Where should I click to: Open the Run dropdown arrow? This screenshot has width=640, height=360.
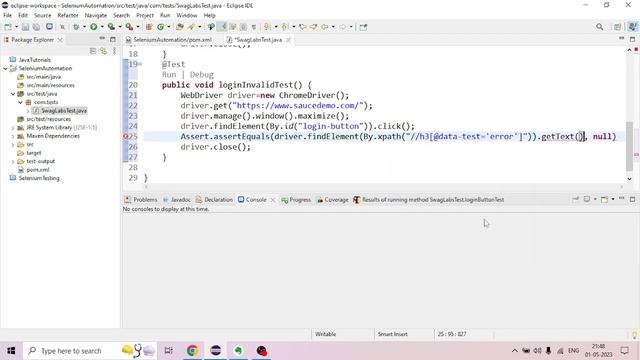point(102,27)
